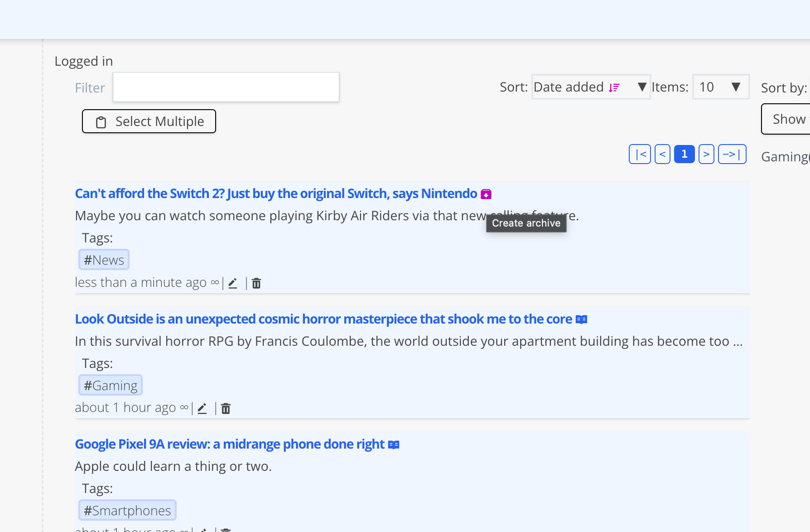The height and width of the screenshot is (532, 810).
Task: Select page 1 in pagination
Action: (684, 154)
